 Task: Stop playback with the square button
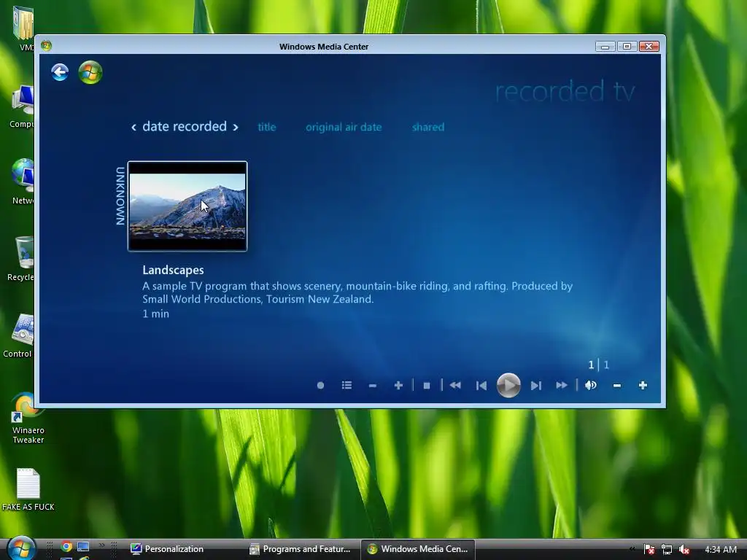click(x=427, y=386)
